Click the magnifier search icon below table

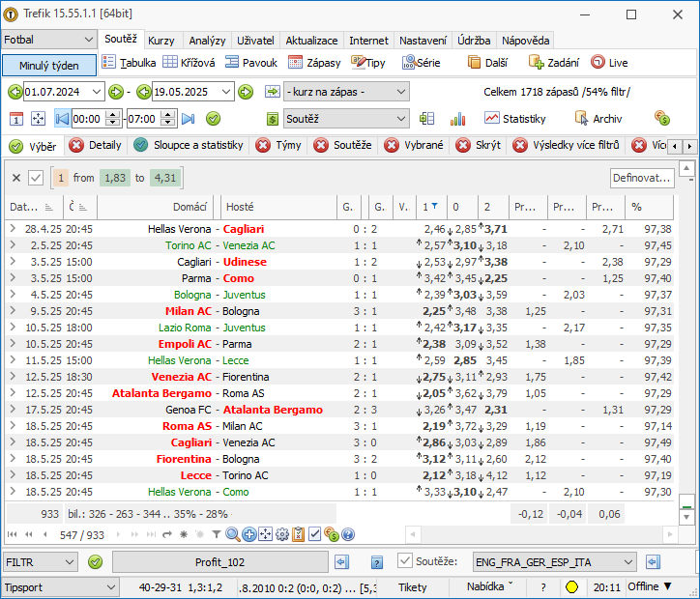(233, 534)
